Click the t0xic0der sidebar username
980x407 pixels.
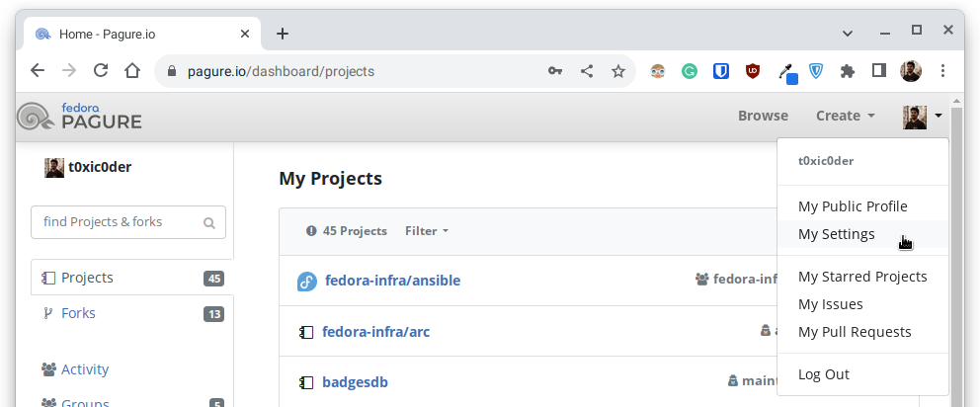pos(100,167)
